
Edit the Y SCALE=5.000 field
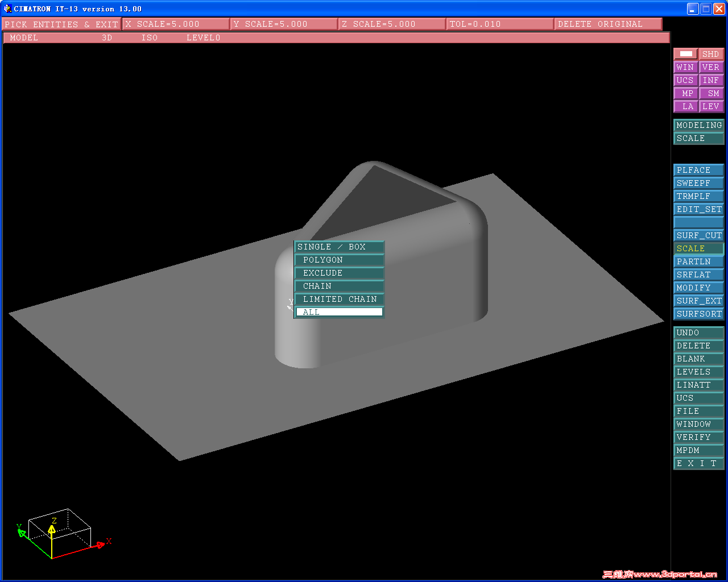(x=284, y=24)
